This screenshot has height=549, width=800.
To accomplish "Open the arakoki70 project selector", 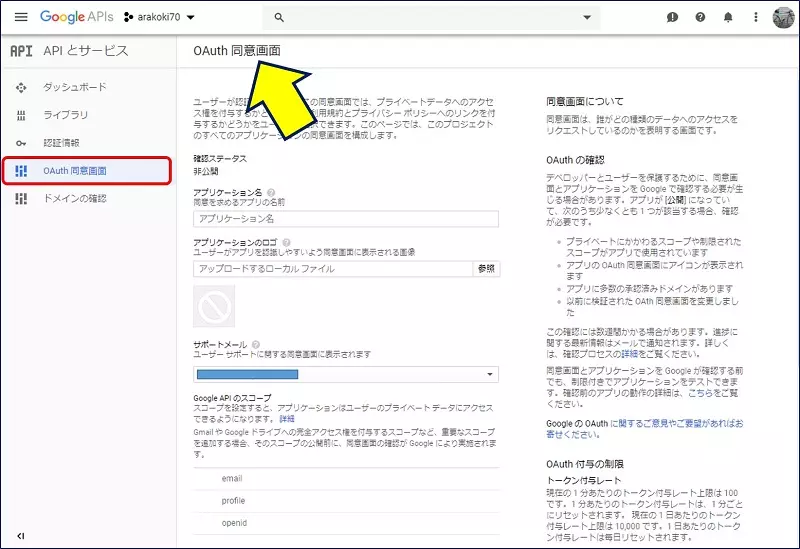I will (159, 17).
